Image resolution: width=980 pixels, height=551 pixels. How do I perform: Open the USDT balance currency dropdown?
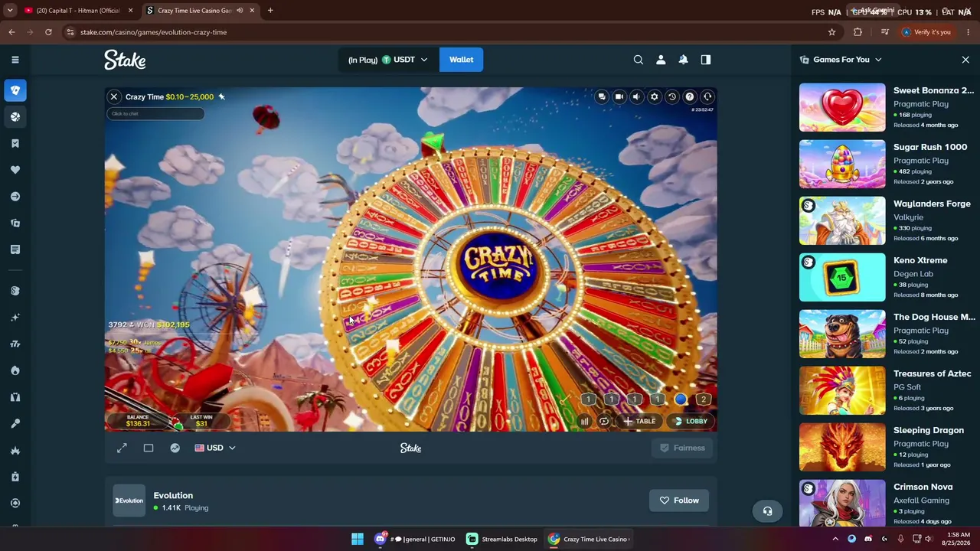coord(388,60)
